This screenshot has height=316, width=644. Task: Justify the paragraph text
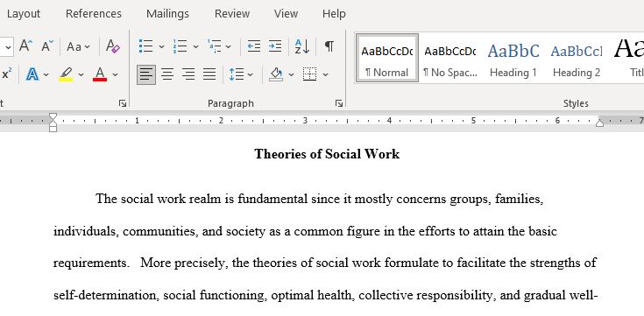pos(209,74)
